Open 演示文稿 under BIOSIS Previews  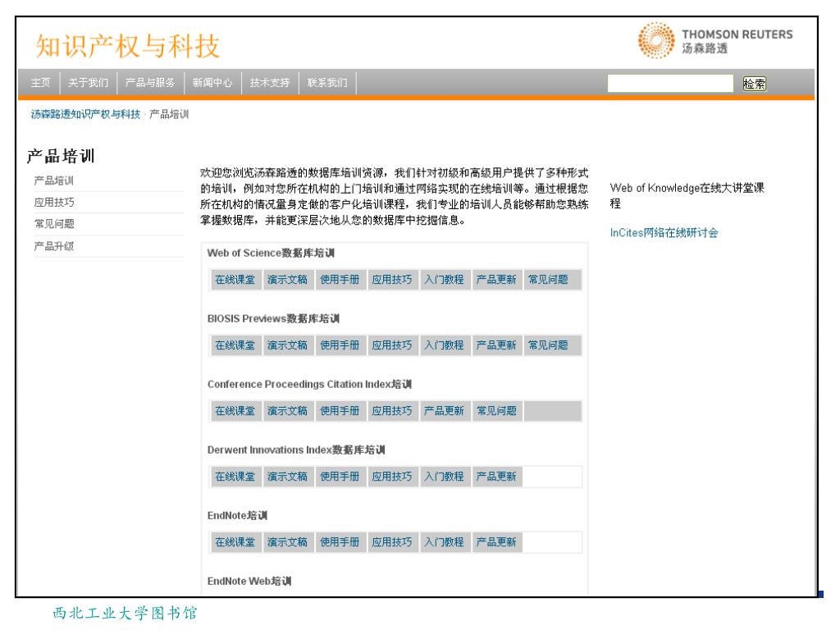click(288, 345)
